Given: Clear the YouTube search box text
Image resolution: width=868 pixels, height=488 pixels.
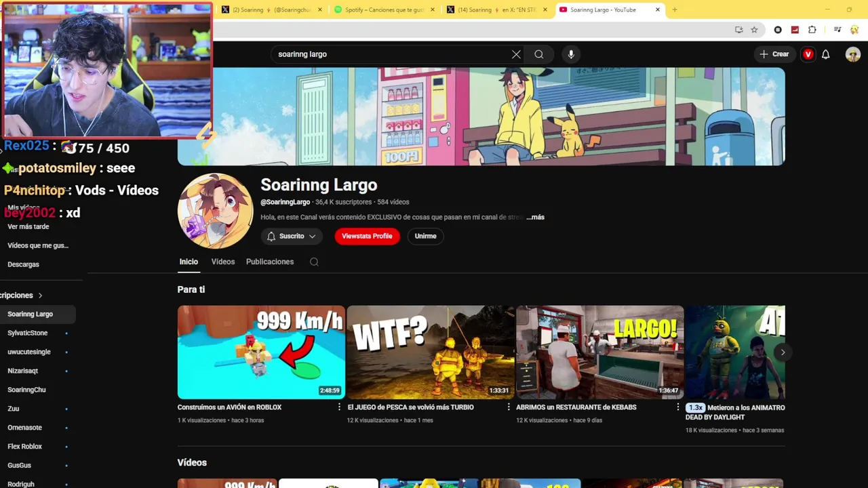Looking at the screenshot, I should (516, 54).
